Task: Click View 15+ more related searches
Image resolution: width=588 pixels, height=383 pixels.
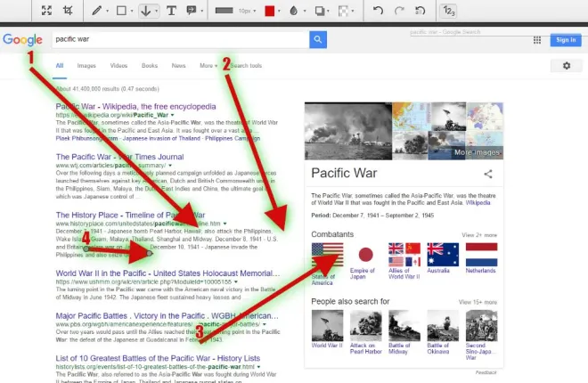Action: click(x=478, y=302)
